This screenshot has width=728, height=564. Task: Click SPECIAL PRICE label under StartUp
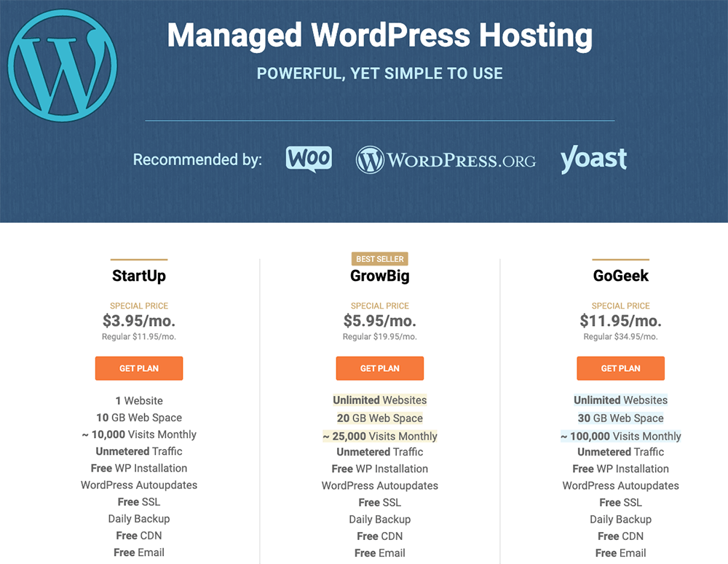[139, 306]
